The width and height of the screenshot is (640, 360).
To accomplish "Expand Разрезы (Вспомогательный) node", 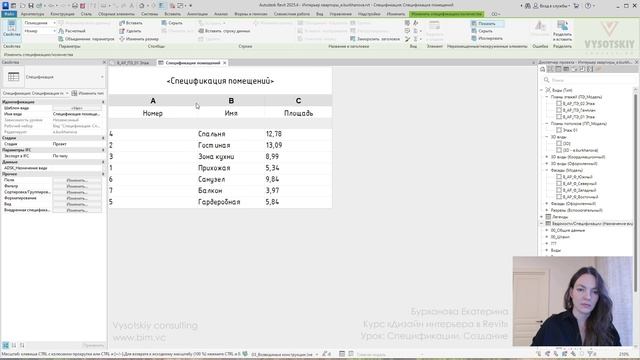I will coord(547,210).
